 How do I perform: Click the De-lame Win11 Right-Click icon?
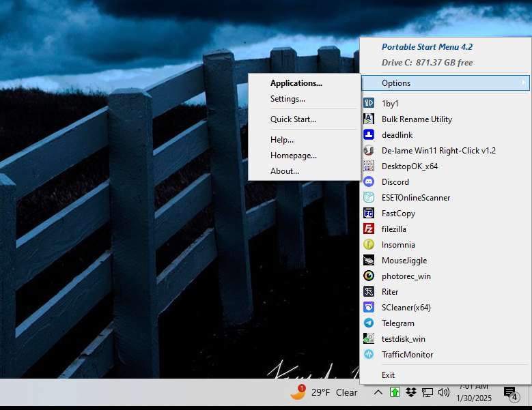coord(369,150)
